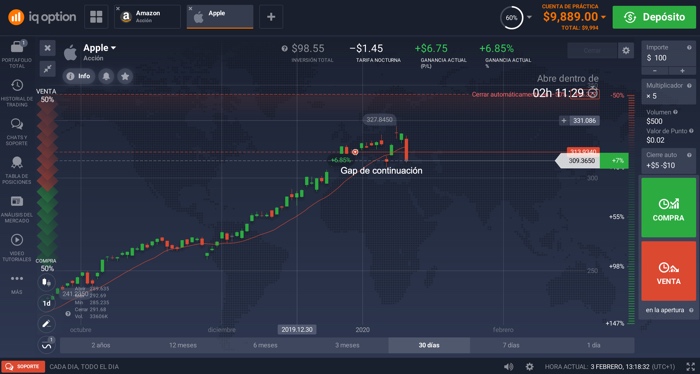This screenshot has height=374, width=700.
Task: Click the green Depósito button
Action: pos(654,17)
